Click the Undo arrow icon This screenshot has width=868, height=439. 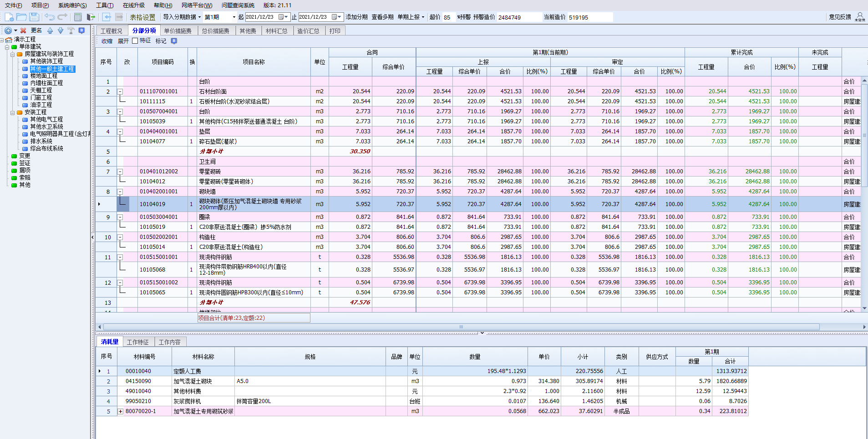click(50, 17)
